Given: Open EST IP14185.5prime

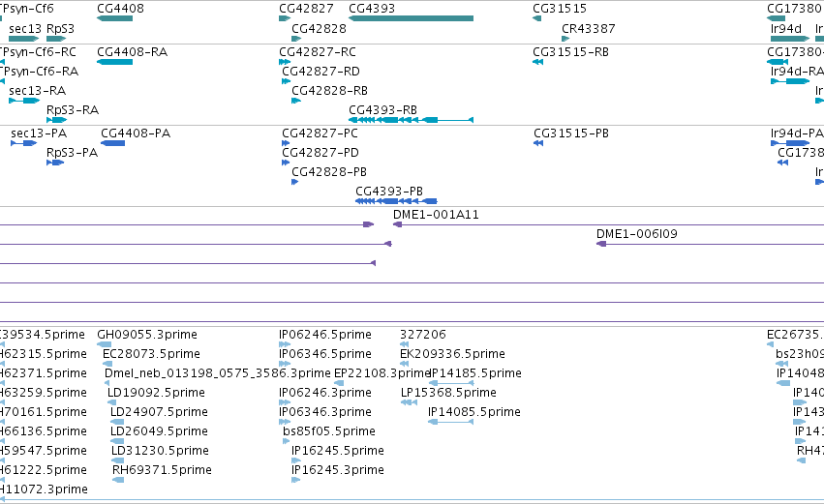Looking at the screenshot, I should tap(476, 373).
